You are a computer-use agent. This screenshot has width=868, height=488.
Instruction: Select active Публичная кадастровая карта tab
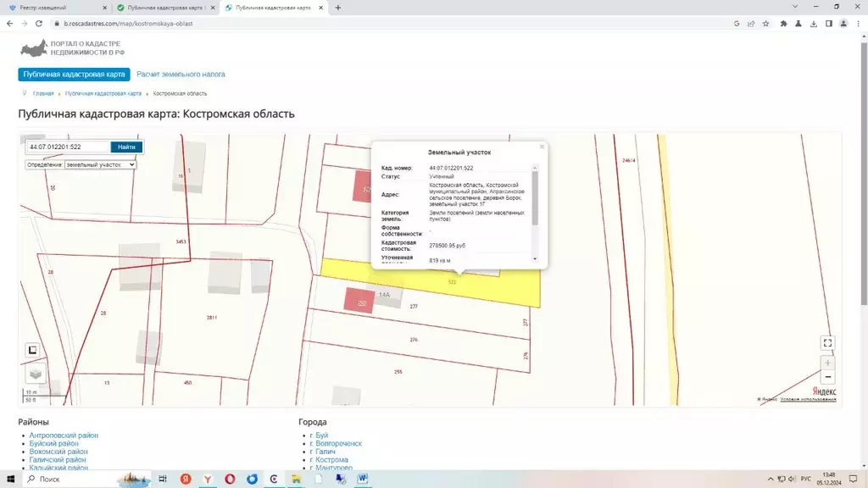pyautogui.click(x=274, y=8)
